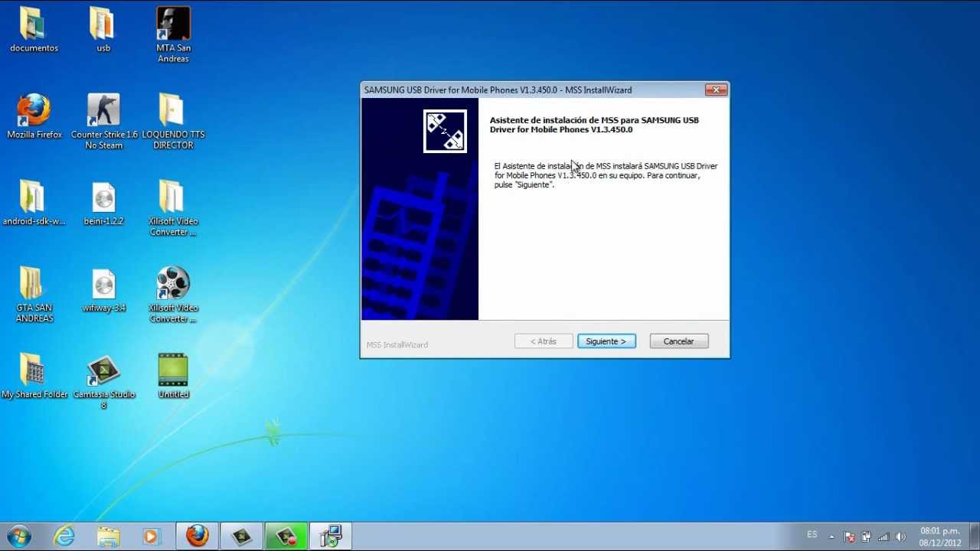Open Windows Media Player from taskbar
Screen dimensions: 980x551
151,536
